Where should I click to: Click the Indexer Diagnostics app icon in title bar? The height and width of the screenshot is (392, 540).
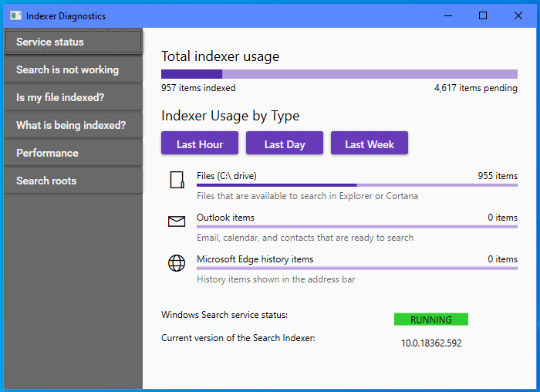[15, 16]
